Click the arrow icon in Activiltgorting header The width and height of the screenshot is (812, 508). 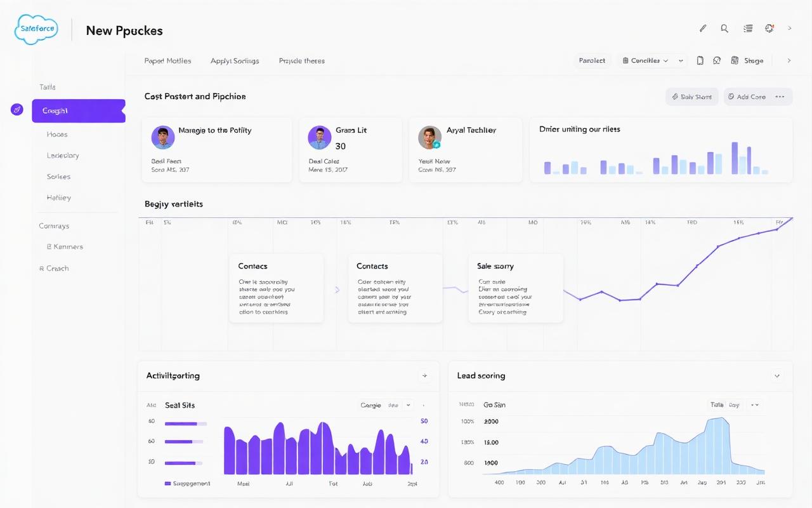coord(425,376)
